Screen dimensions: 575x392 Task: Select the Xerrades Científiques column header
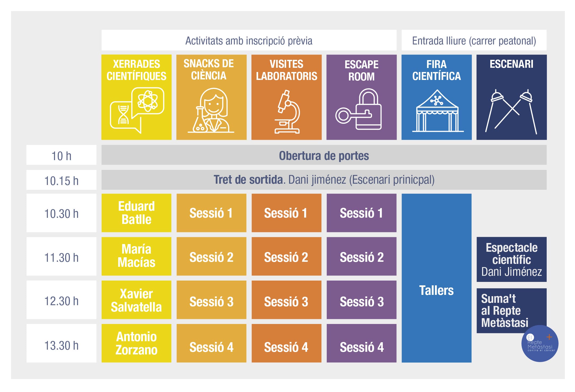pos(137,70)
